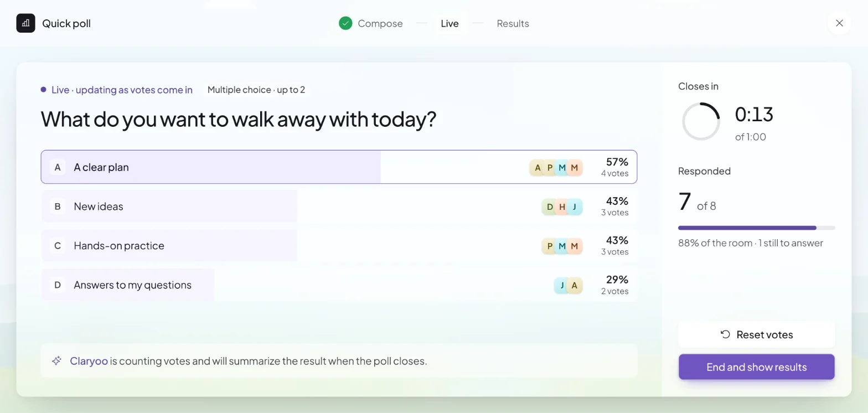Click the 43% result for Hands-on practice
Screen dimensions: 868x413
617,240
